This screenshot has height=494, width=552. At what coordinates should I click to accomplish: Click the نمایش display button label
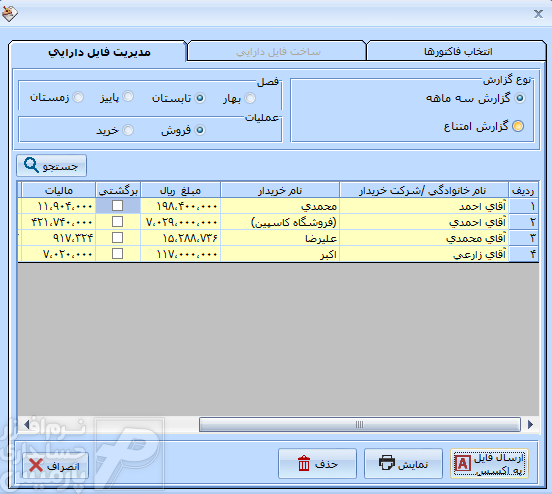coord(413,465)
